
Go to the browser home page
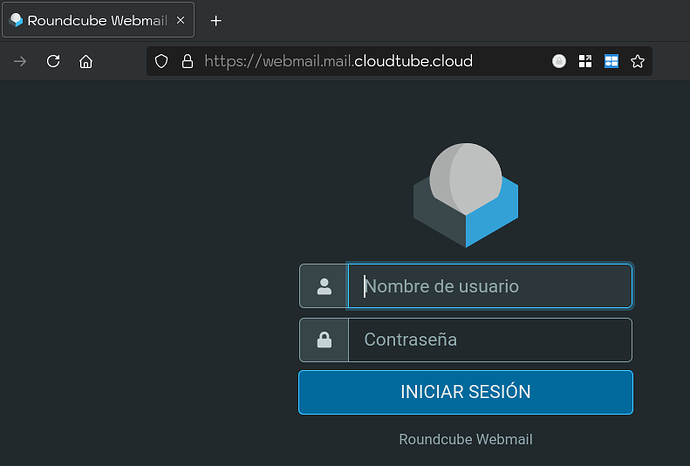point(86,61)
